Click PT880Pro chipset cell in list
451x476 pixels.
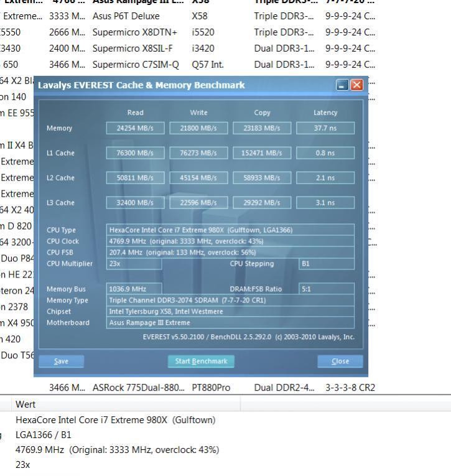(211, 388)
